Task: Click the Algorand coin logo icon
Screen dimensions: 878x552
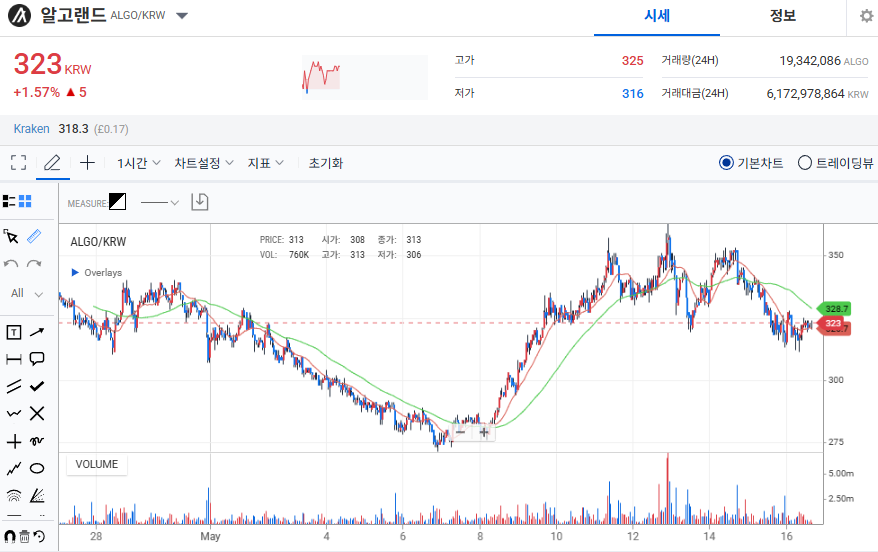Action: (20, 16)
